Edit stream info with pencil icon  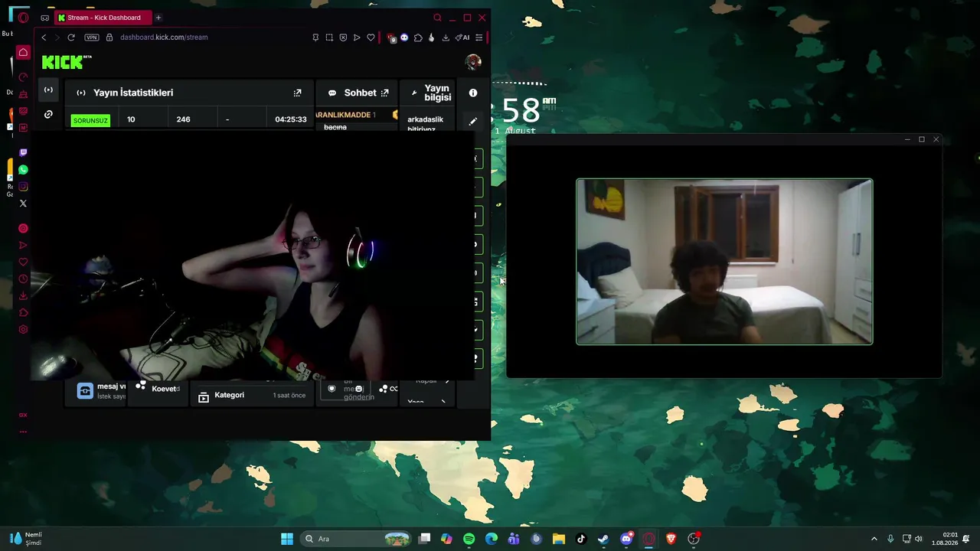473,121
